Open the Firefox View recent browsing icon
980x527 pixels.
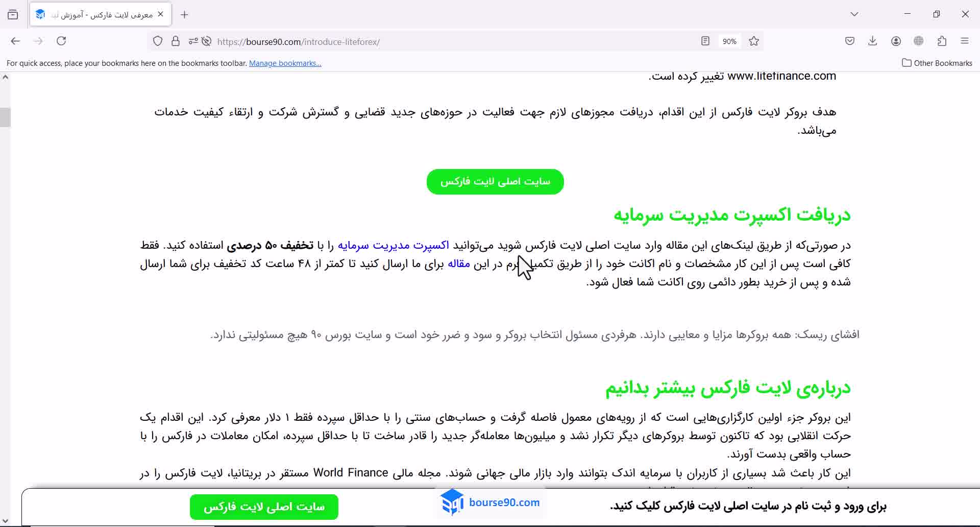[13, 15]
